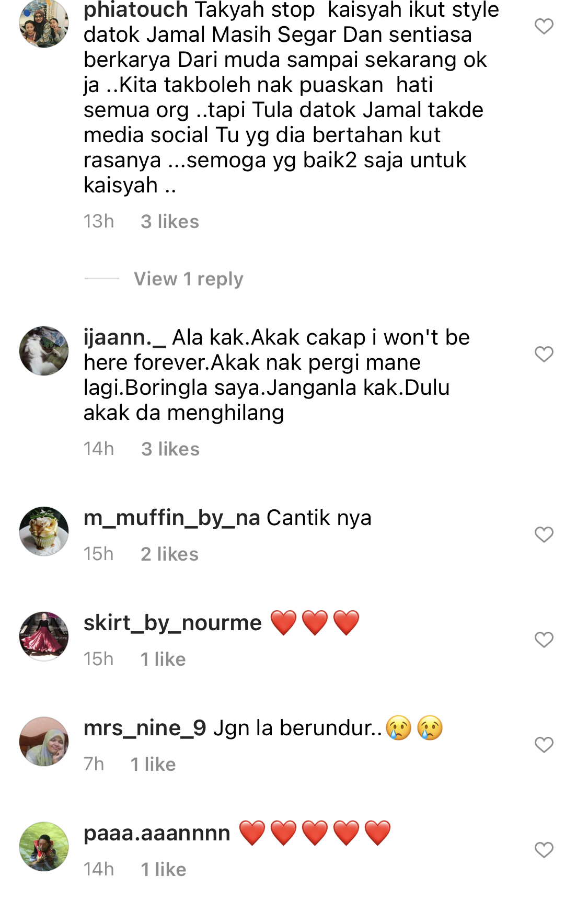This screenshot has width=588, height=900.
Task: Open ijaann._ cat avatar
Action: (44, 351)
